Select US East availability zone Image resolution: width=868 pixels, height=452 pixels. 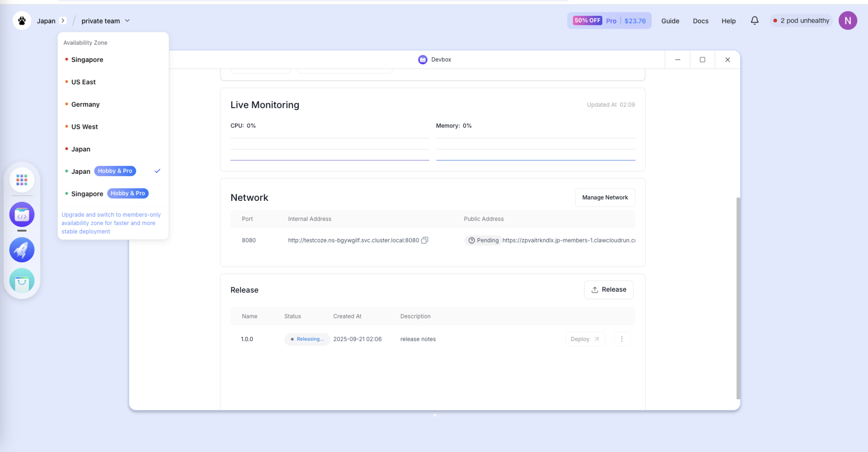(x=113, y=82)
